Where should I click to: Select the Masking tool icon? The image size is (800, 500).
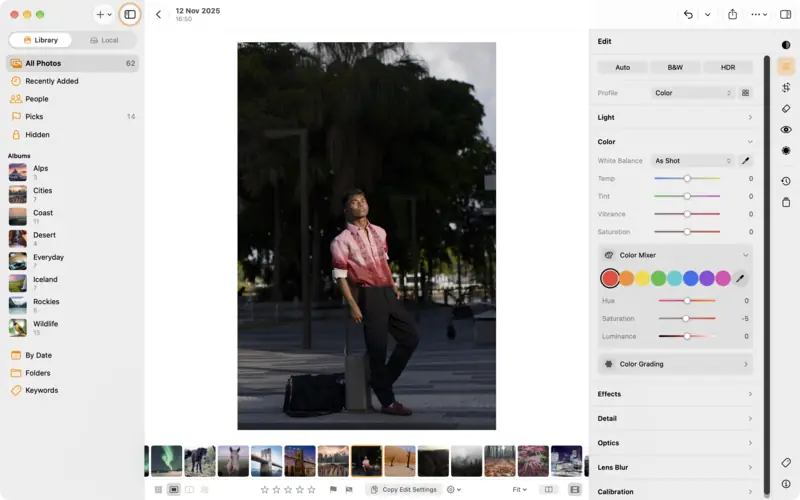coord(786,151)
